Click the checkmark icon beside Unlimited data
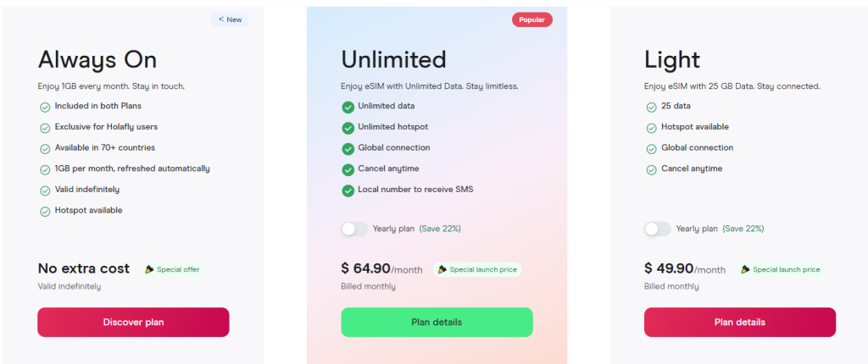This screenshot has height=364, width=868. (x=348, y=107)
